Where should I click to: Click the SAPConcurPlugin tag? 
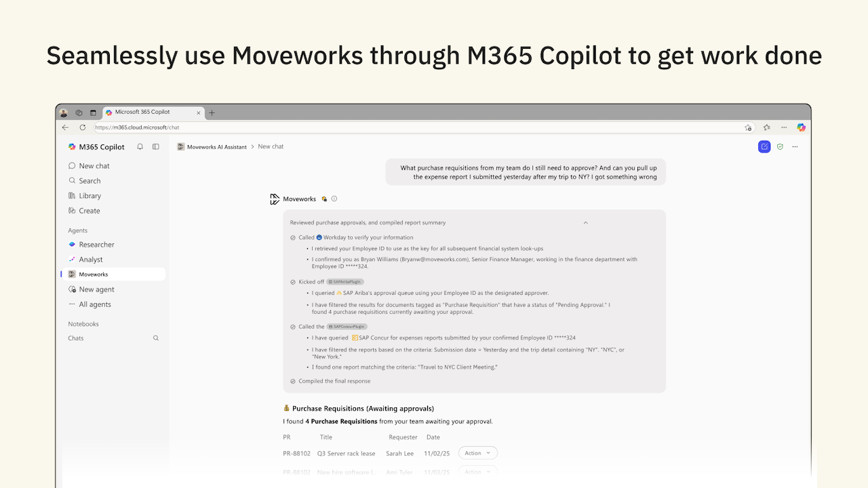[347, 327]
